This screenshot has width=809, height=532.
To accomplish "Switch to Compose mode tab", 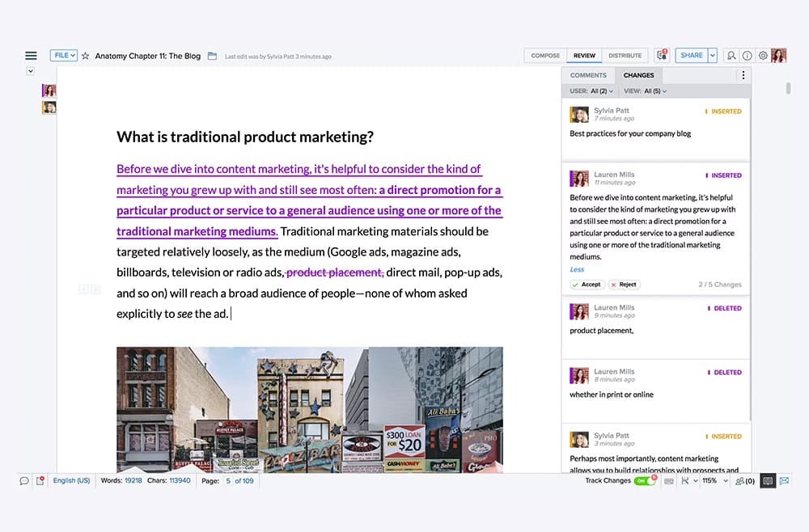I will point(545,56).
